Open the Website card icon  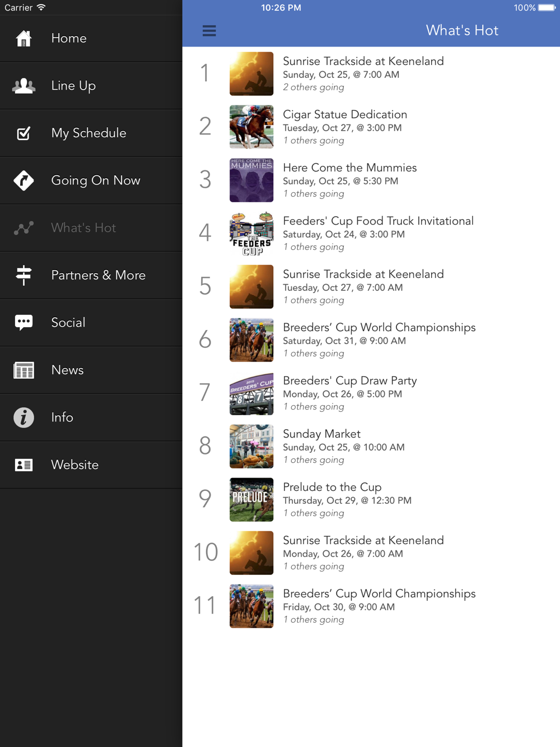point(24,465)
